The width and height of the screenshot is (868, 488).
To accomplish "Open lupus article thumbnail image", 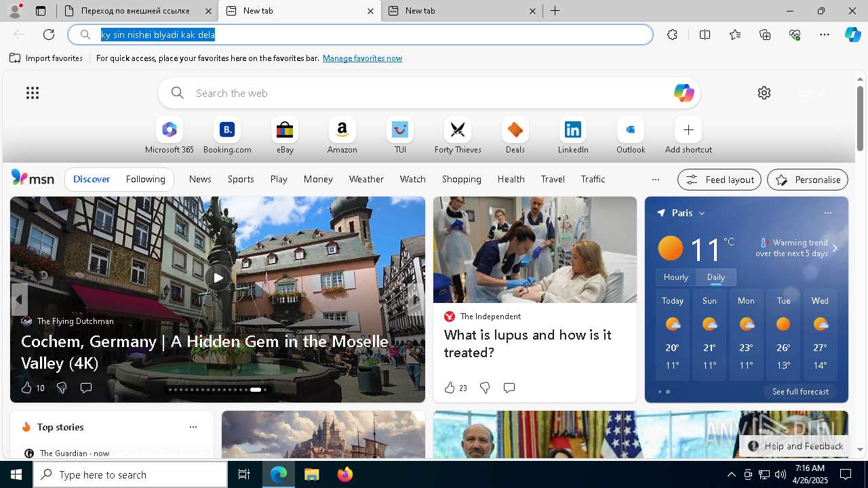I will (x=535, y=249).
